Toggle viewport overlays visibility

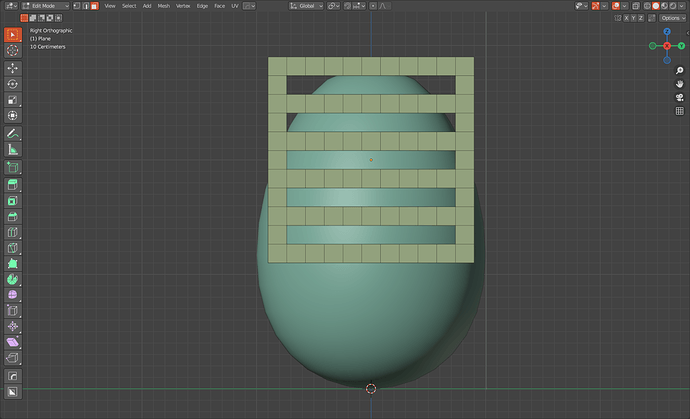pyautogui.click(x=616, y=6)
